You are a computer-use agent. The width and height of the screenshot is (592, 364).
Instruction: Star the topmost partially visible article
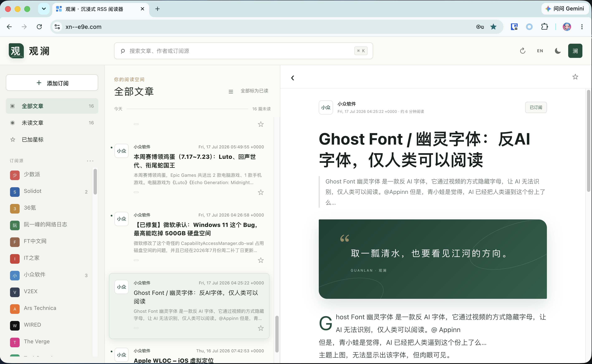(x=261, y=124)
